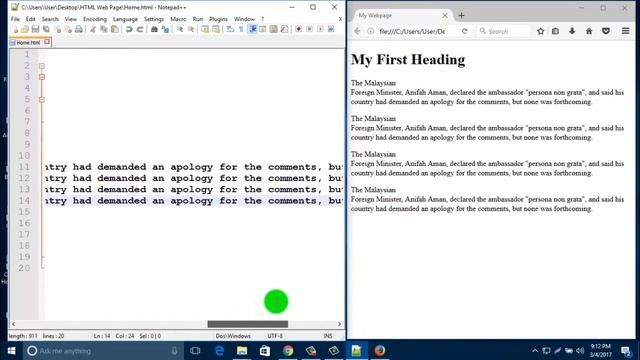Toggle Show All Characters pilcrow icon
Image resolution: width=640 pixels, height=360 pixels.
click(241, 29)
